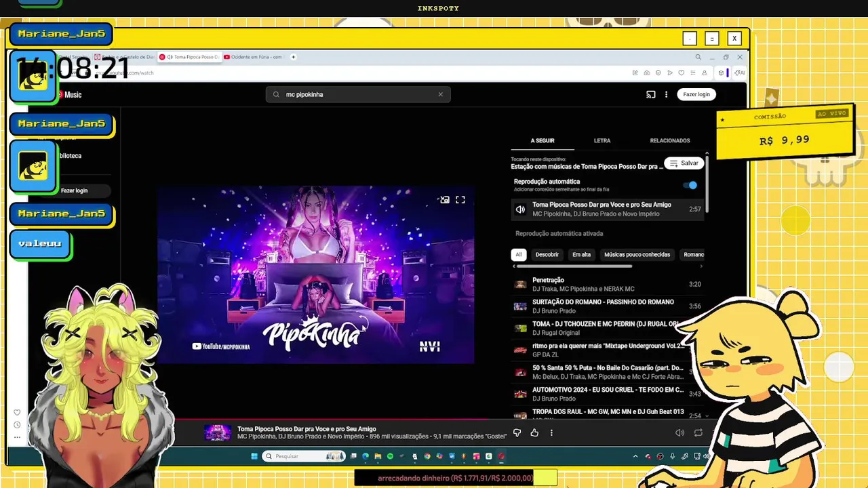
Task: Click inside the mc pipokinha search field
Action: tap(358, 94)
